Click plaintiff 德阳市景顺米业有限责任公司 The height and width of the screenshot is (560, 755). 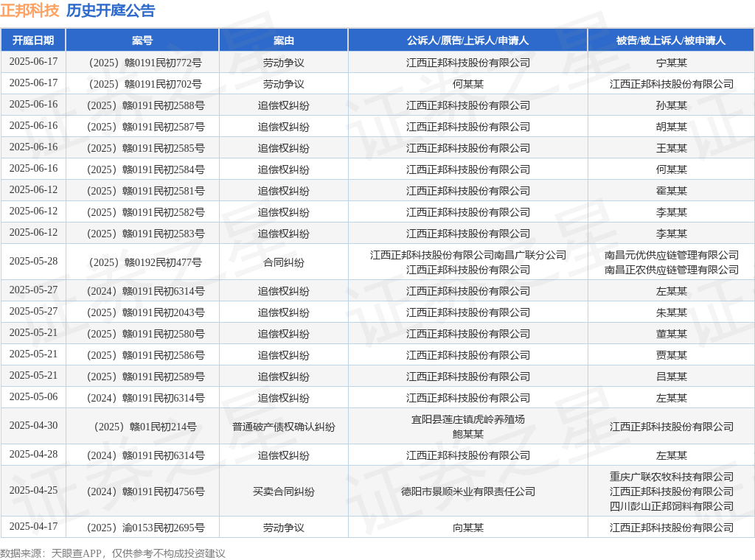[x=468, y=491]
